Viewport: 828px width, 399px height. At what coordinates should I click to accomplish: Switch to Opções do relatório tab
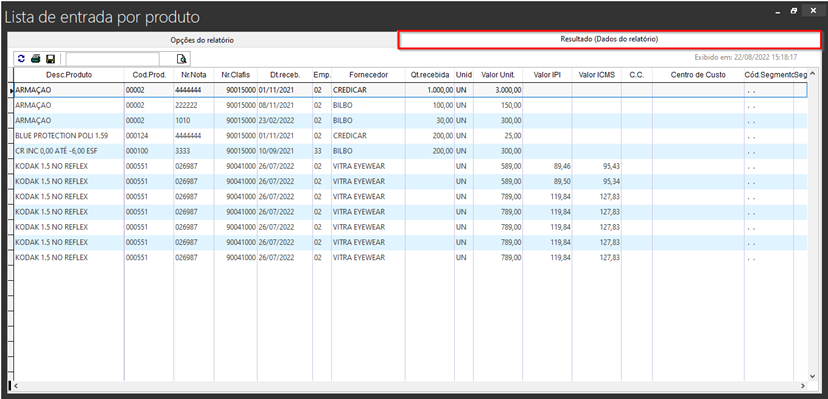202,40
